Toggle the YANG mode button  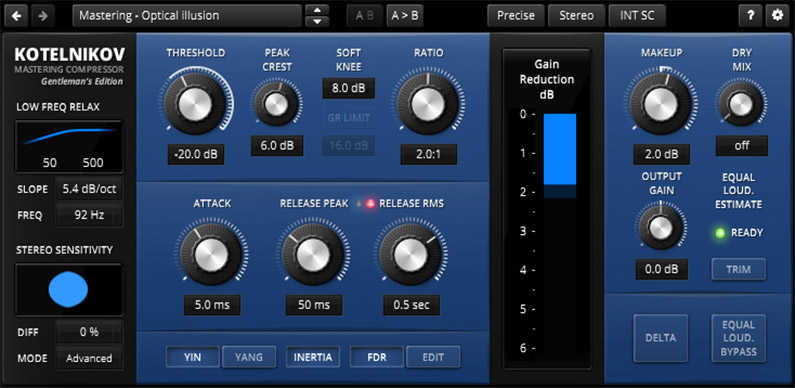tap(249, 357)
